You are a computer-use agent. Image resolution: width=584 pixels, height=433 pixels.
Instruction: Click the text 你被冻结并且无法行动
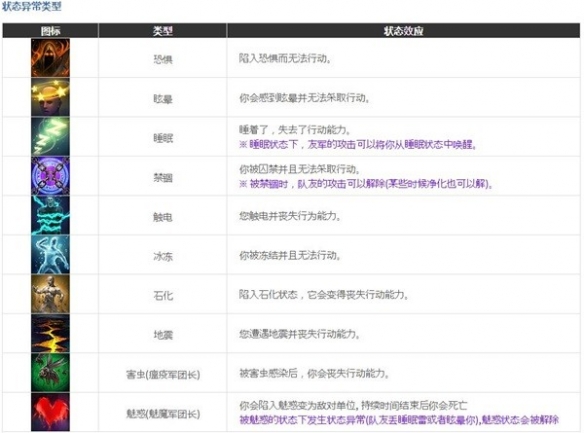(x=290, y=255)
